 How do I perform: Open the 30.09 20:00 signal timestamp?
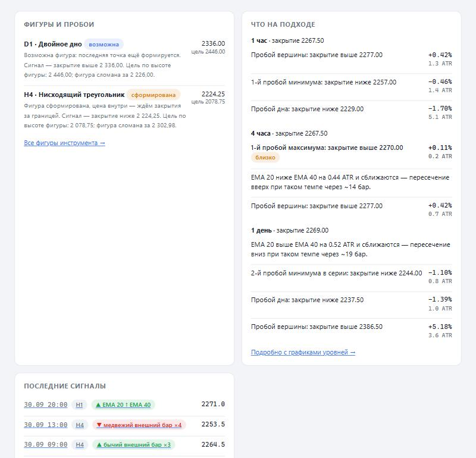(46, 404)
